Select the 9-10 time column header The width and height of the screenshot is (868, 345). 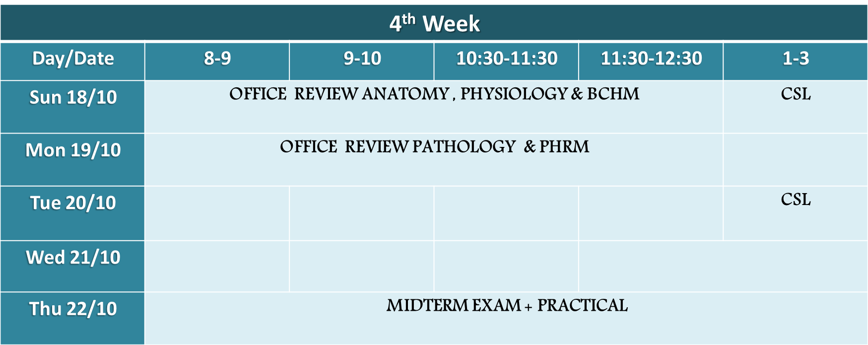pyautogui.click(x=362, y=61)
